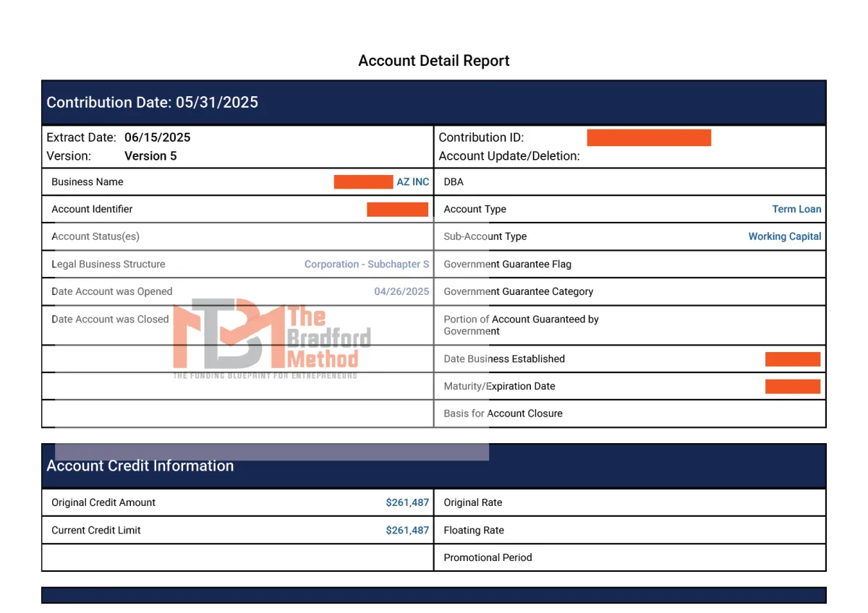This screenshot has height=613, width=868.
Task: Click the "Current Credit Limit" label
Action: click(x=96, y=531)
